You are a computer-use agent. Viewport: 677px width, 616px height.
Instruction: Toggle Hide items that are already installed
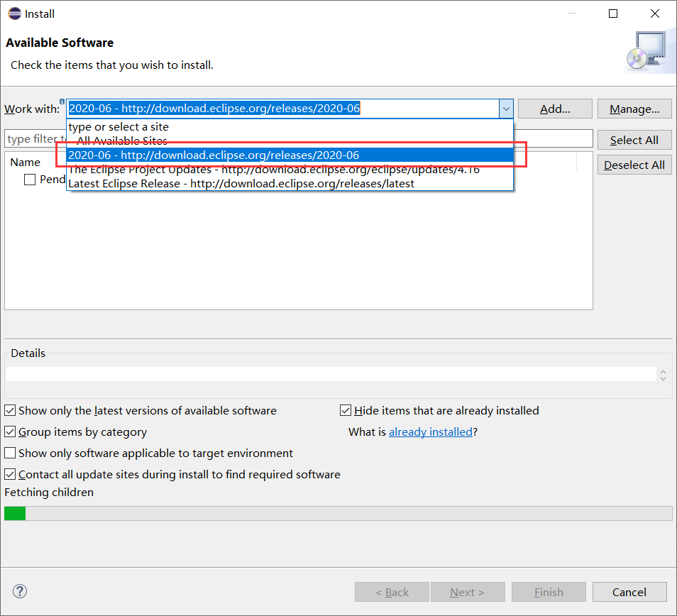point(346,410)
